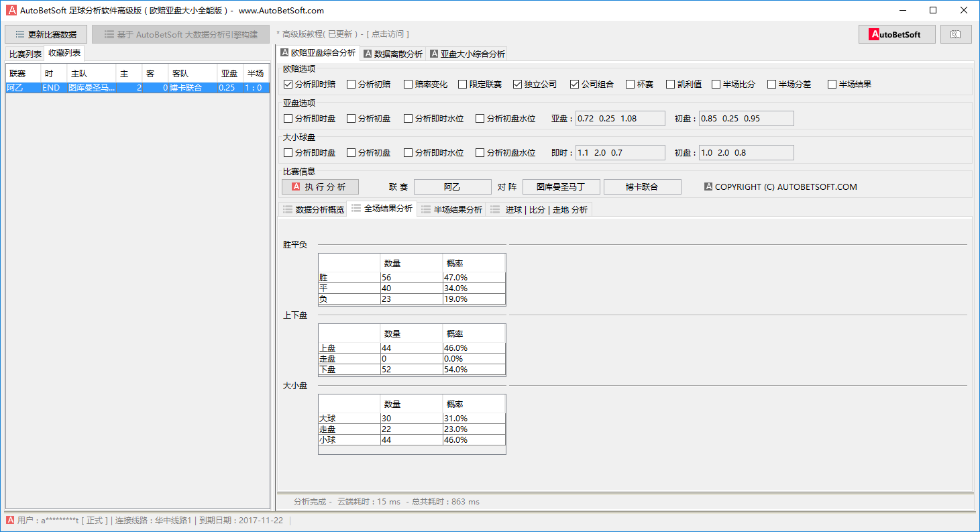This screenshot has height=532, width=980.
Task: Switch to the 比赛列表 tab
Action: coord(25,54)
